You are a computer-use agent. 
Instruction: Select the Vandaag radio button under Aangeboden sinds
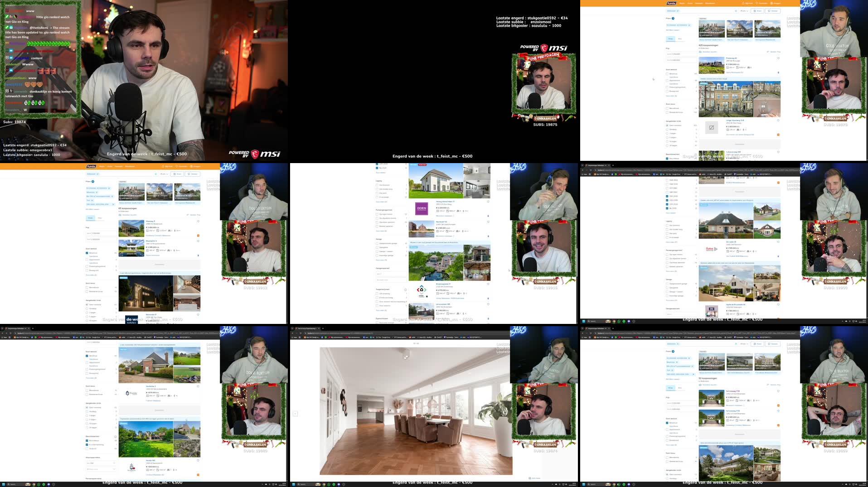coord(667,130)
